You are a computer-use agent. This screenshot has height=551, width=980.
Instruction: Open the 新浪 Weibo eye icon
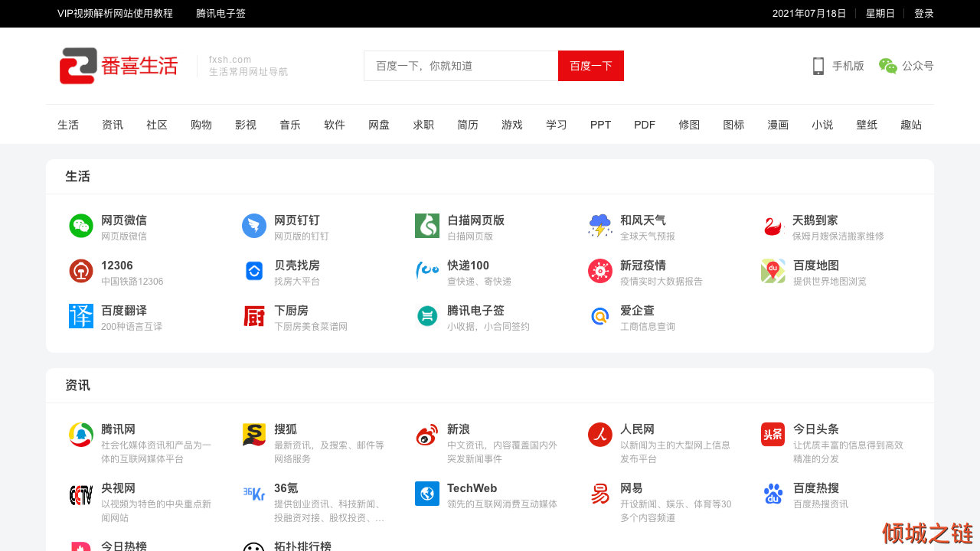pos(427,435)
